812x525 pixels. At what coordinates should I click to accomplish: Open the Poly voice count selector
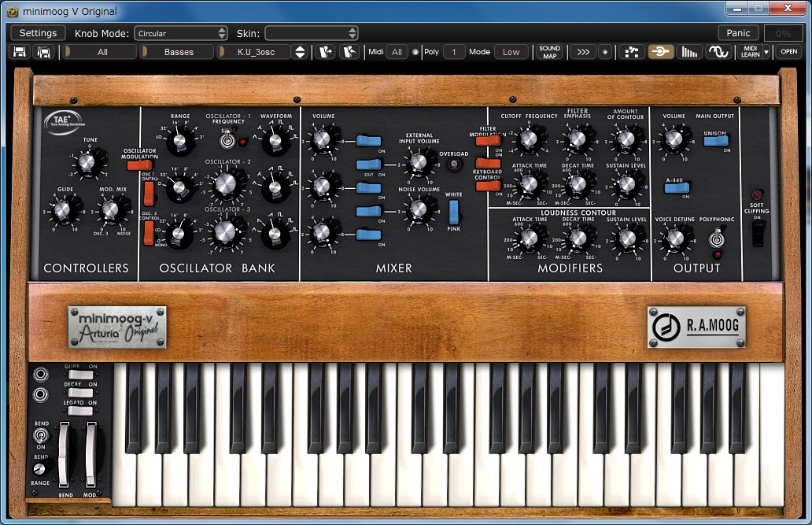(x=454, y=52)
